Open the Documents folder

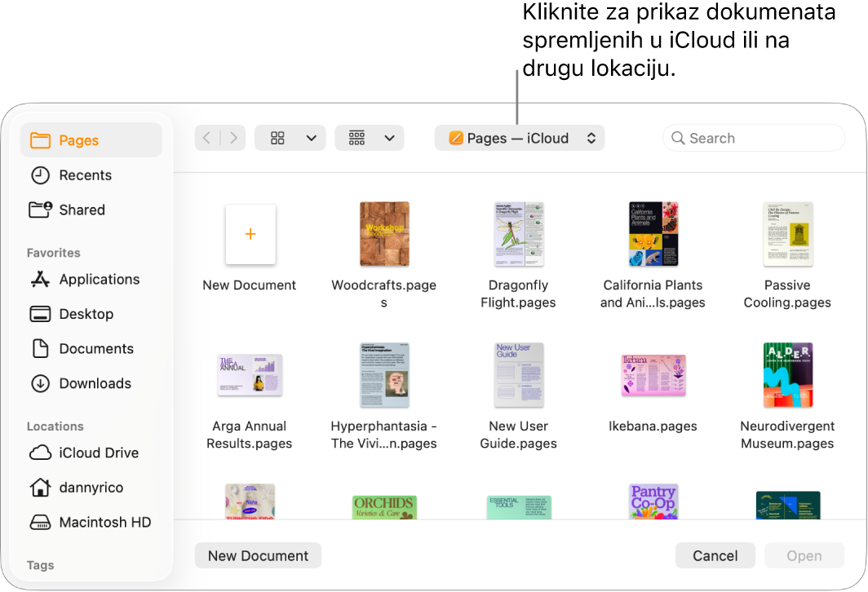95,348
